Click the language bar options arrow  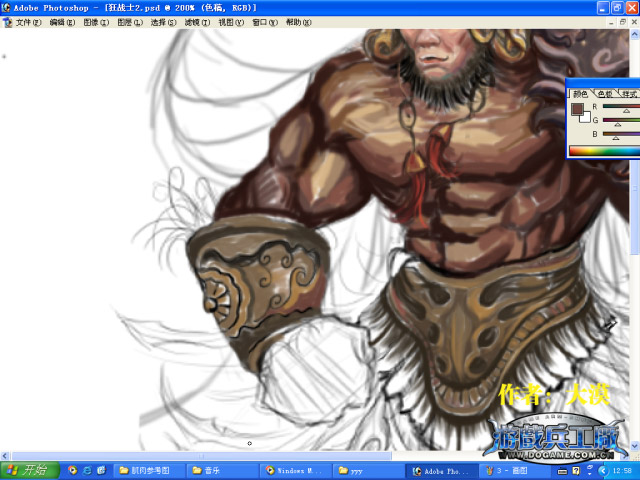click(589, 474)
